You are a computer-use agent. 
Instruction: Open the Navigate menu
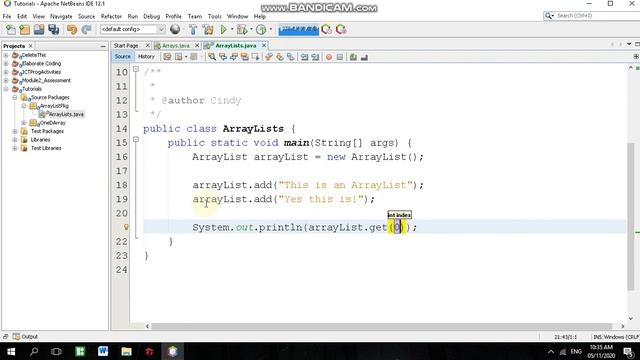pyautogui.click(x=61, y=16)
